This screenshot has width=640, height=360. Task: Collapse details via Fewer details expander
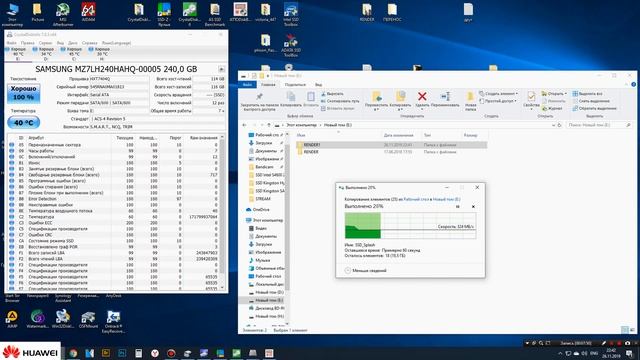pos(366,270)
